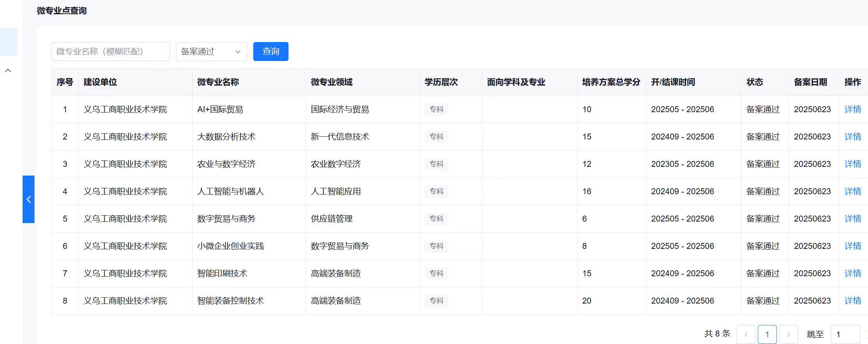Open 详情 for 智能印刷技术 row

853,273
